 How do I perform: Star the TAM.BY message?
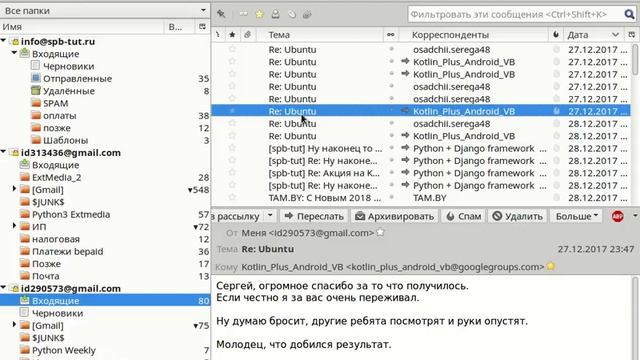click(232, 198)
